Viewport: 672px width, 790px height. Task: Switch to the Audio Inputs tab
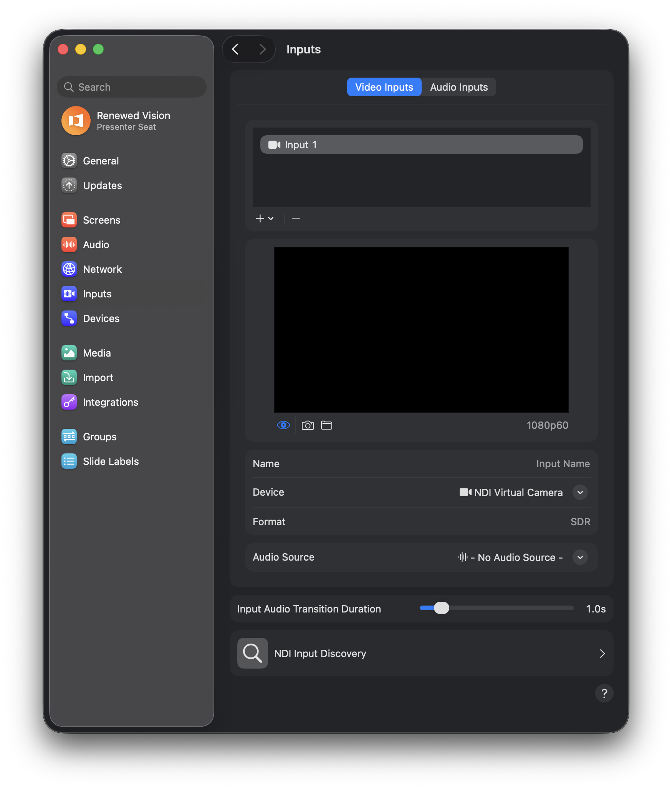pyautogui.click(x=459, y=87)
